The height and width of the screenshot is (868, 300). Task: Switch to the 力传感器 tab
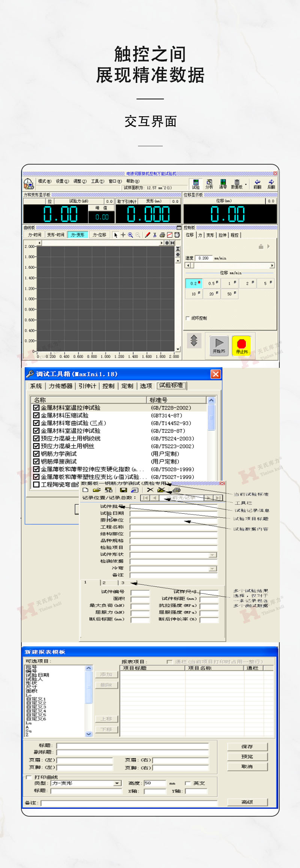60,386
